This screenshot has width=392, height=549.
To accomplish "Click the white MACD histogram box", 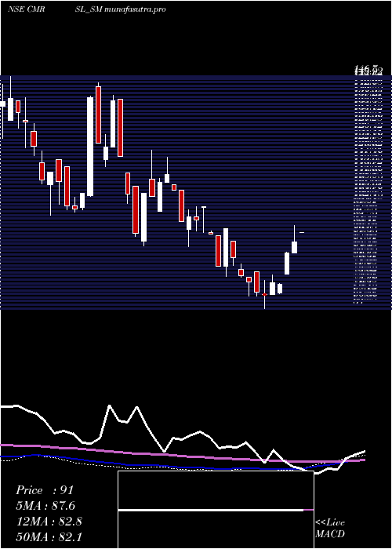I will (x=216, y=510).
